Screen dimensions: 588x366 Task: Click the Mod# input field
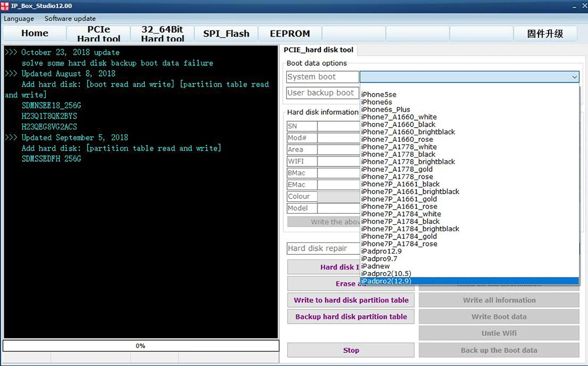point(339,138)
